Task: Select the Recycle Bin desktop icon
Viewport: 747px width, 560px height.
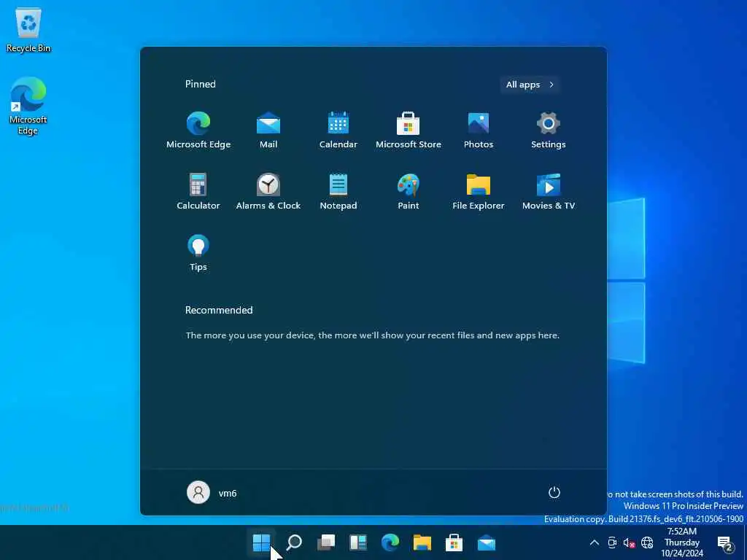Action: (x=28, y=29)
